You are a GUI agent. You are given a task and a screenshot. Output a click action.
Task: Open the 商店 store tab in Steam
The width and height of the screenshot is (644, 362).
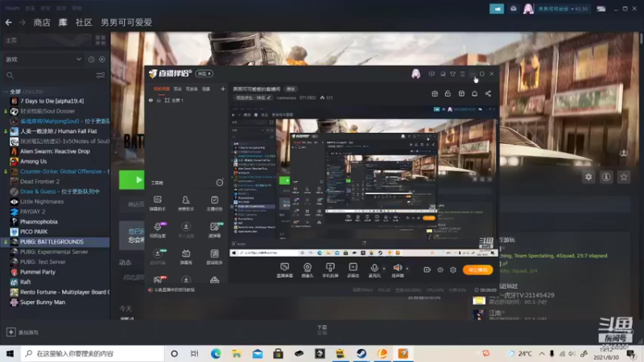pos(42,23)
